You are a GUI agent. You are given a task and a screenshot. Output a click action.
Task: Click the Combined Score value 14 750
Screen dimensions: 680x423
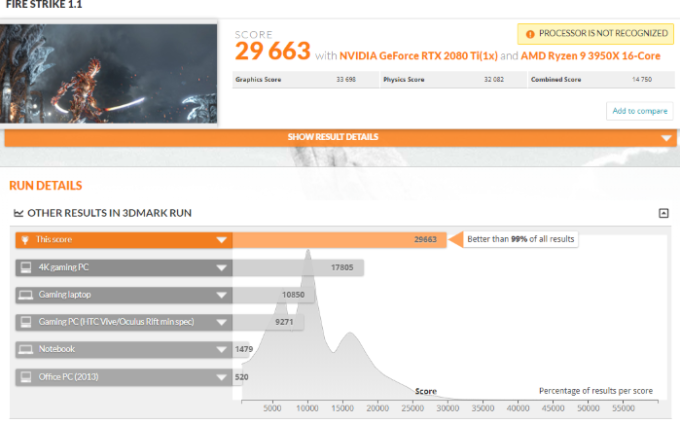(x=642, y=79)
